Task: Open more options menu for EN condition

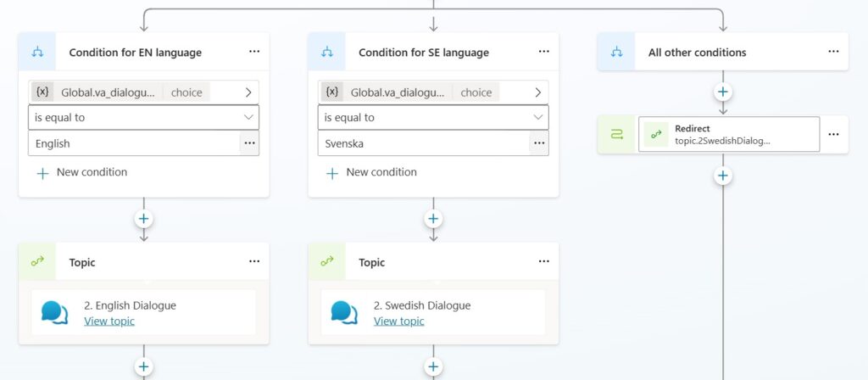Action: point(254,52)
